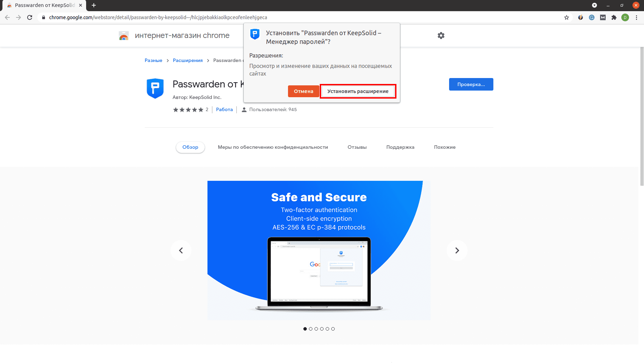Open the green D profile avatar
This screenshot has width=644, height=363.
click(x=625, y=17)
